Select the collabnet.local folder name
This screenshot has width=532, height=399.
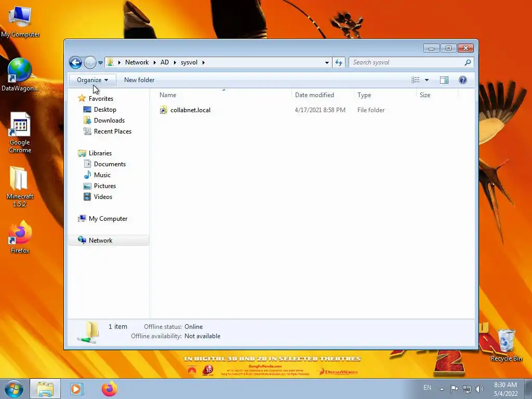point(190,110)
